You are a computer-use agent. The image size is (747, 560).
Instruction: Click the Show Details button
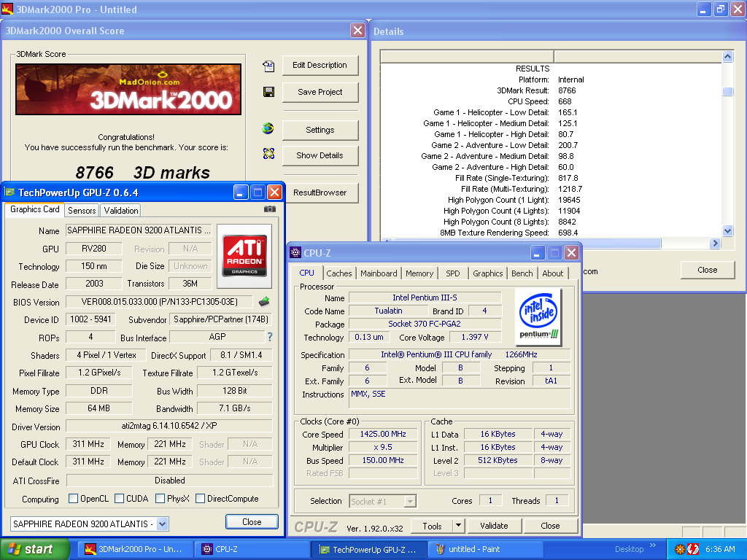320,155
